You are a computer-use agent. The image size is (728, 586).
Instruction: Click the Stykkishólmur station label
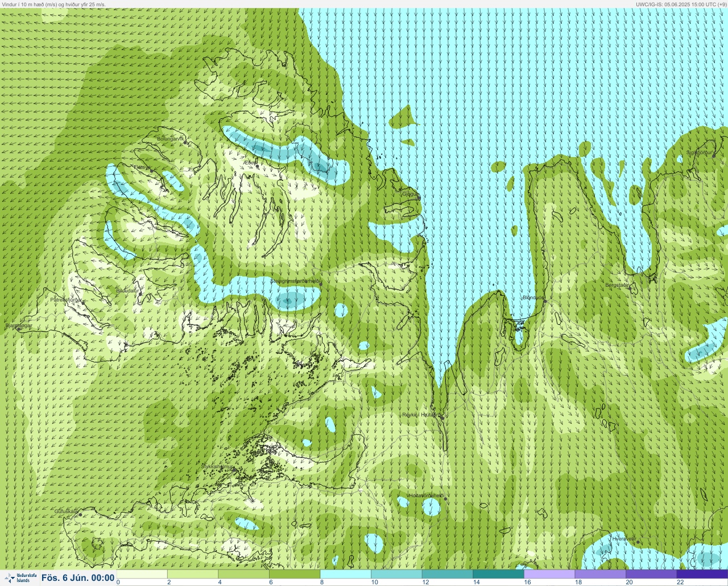click(218, 467)
